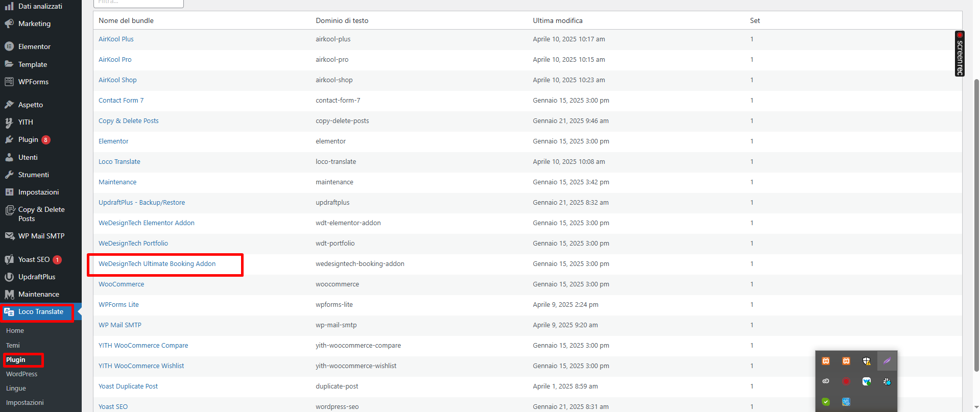
Task: Open the Slack tray icon
Action: coord(887,381)
